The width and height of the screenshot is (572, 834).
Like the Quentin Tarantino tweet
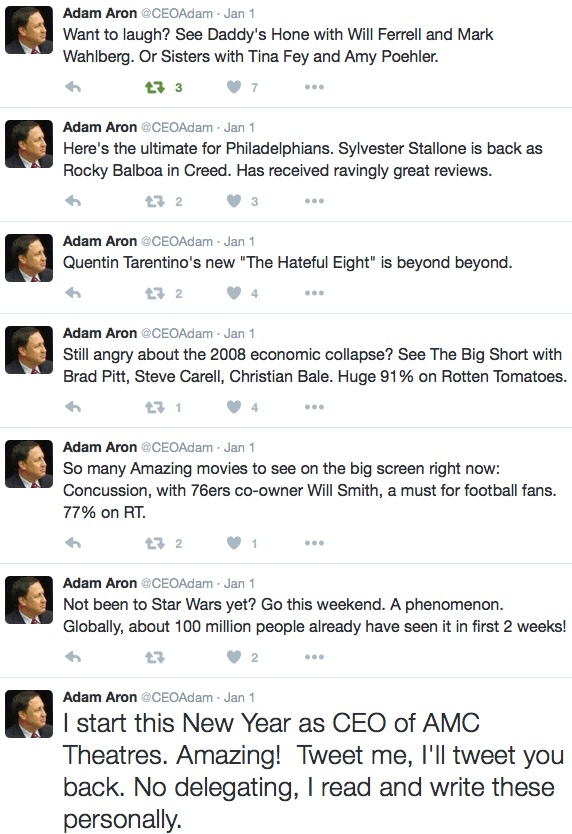tap(234, 293)
